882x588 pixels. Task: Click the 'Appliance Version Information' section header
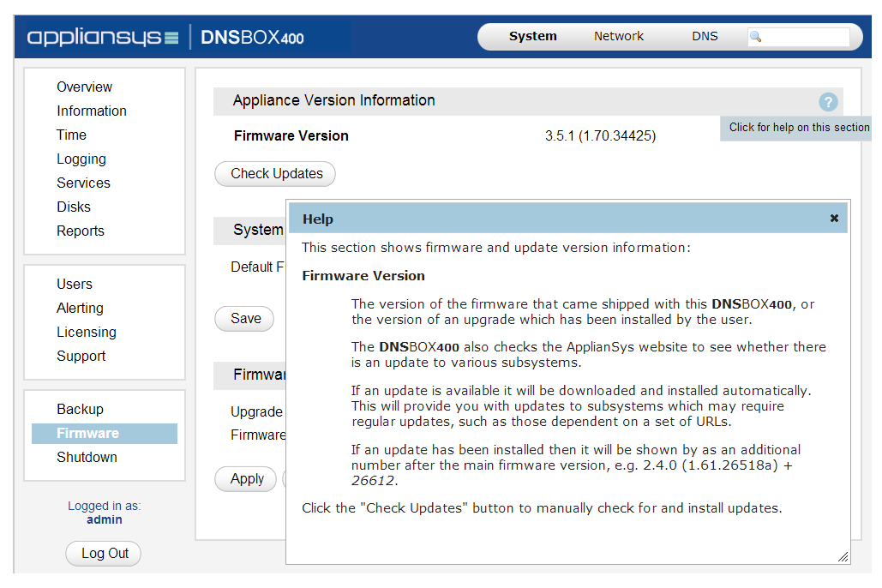click(x=528, y=101)
